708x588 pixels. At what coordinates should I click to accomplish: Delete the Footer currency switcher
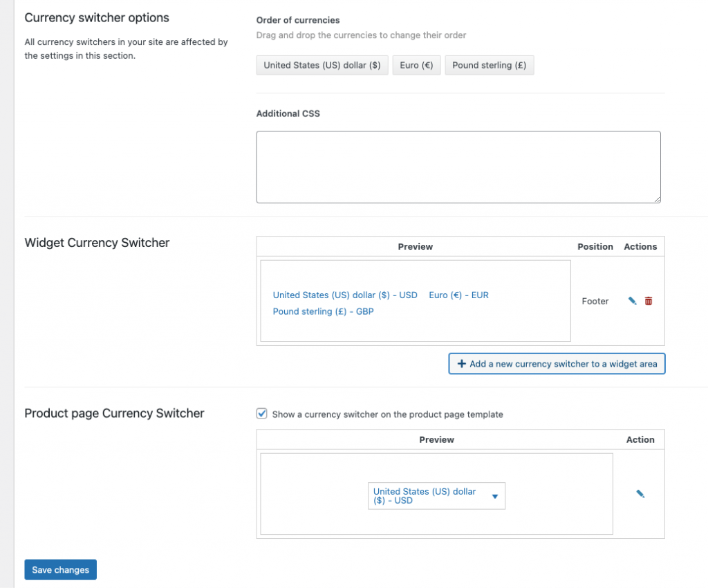point(648,301)
